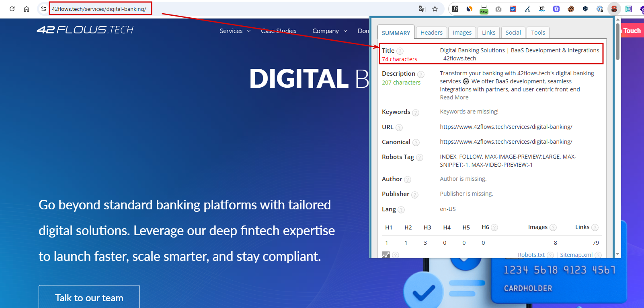This screenshot has height=308, width=644.
Task: Click the extension panel scrollbar down arrow
Action: tap(618, 254)
